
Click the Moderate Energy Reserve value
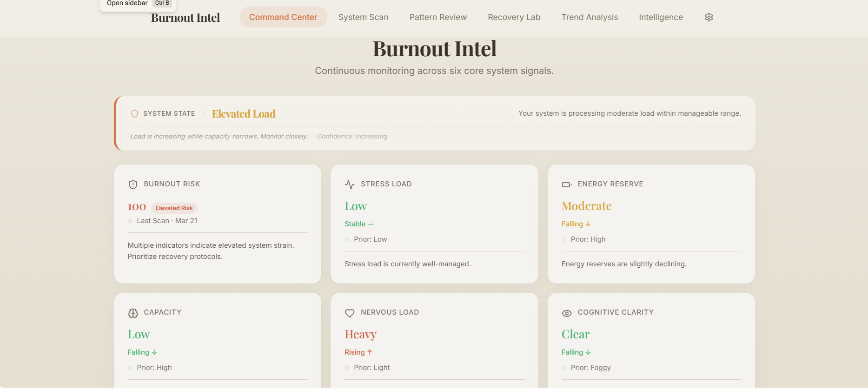[x=586, y=206]
